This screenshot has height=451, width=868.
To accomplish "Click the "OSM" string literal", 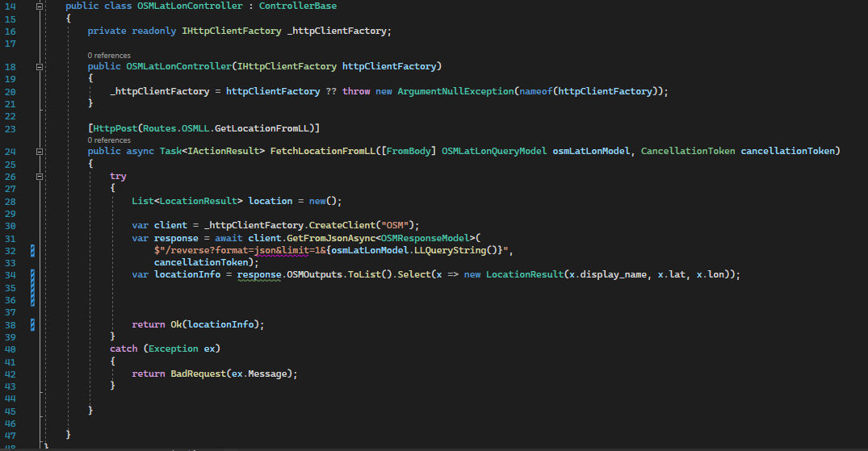I will coord(395,225).
